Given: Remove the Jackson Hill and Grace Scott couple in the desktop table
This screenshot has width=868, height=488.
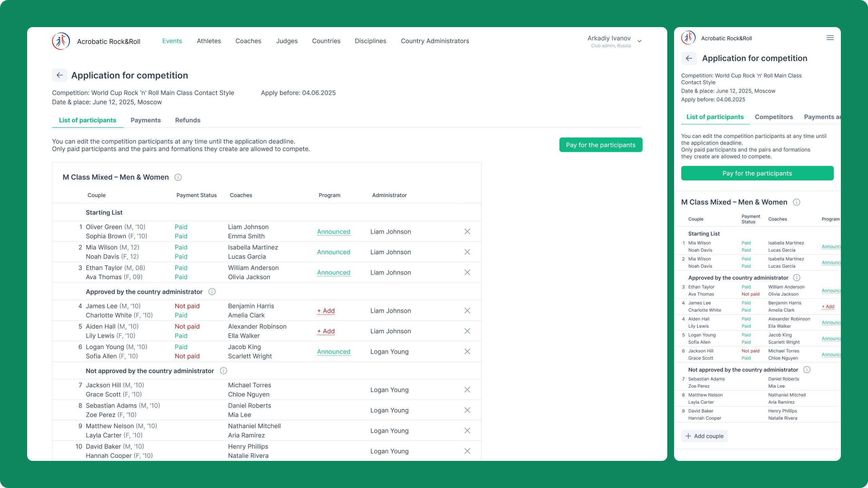Looking at the screenshot, I should [x=467, y=390].
